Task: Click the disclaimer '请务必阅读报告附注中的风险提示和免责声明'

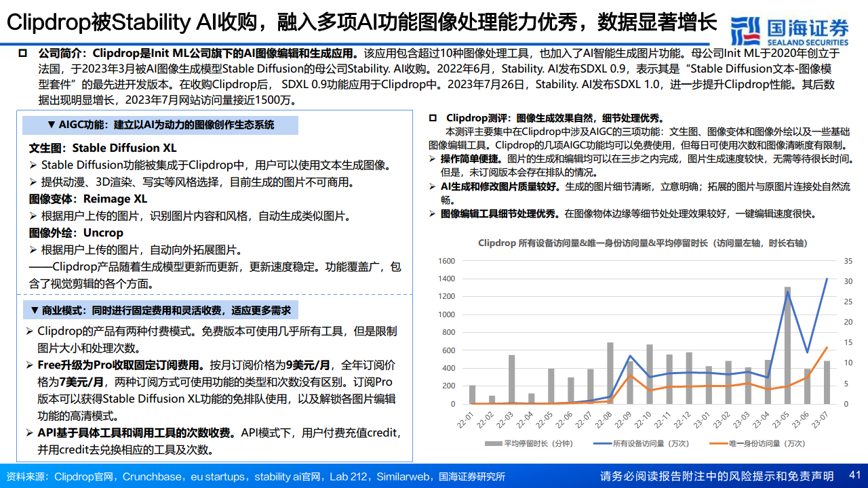Action: click(x=717, y=476)
